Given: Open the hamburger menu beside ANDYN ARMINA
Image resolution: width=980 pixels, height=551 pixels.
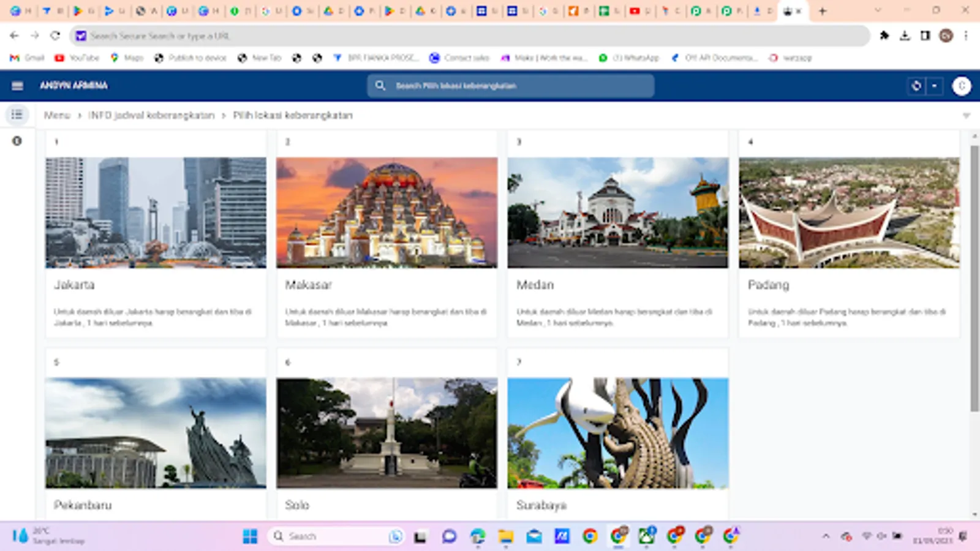Looking at the screenshot, I should [x=17, y=86].
